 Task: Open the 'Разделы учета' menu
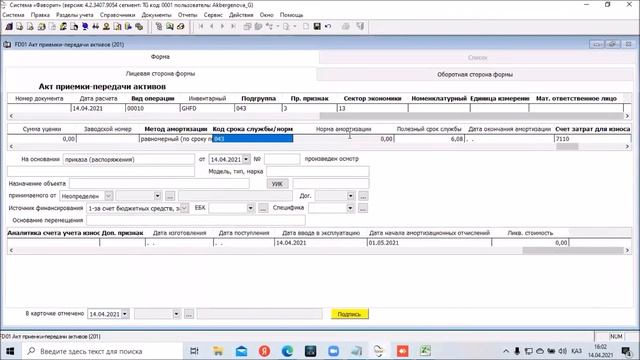75,15
